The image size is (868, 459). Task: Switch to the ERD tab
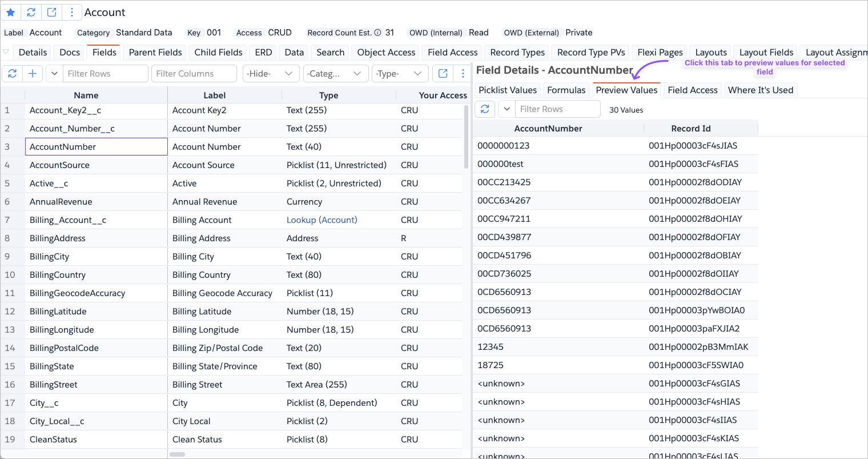[263, 52]
